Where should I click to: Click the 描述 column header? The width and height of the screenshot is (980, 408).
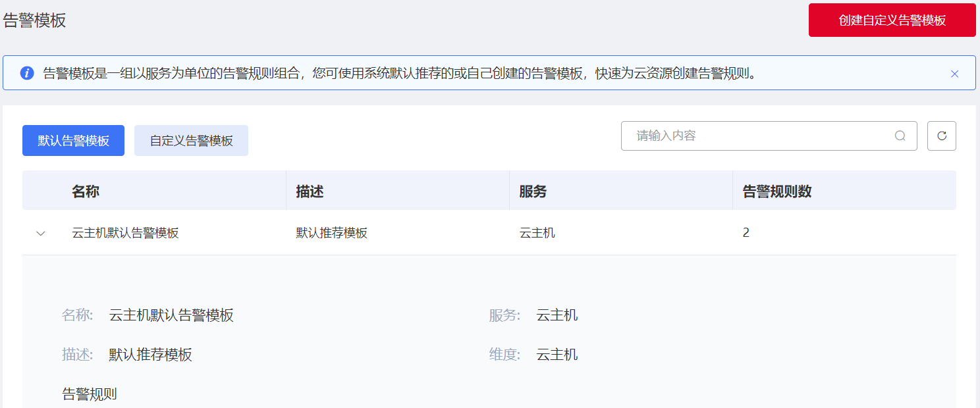coord(310,191)
